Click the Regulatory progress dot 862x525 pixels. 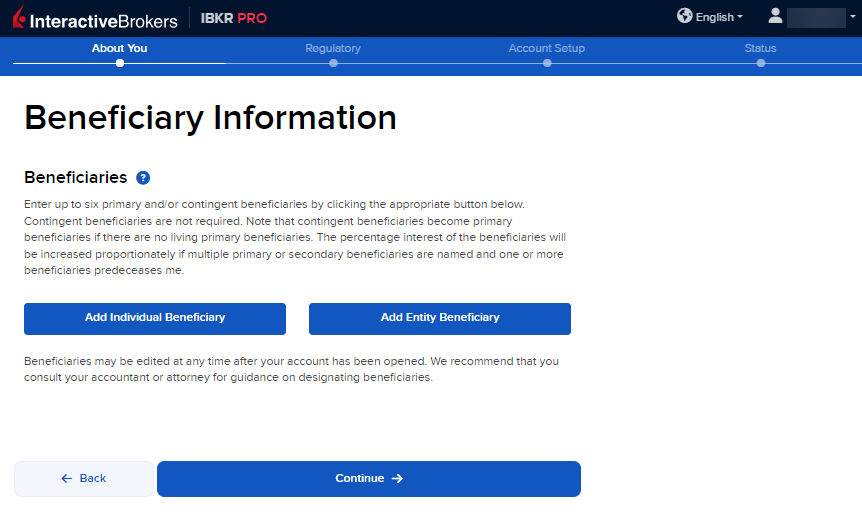333,63
